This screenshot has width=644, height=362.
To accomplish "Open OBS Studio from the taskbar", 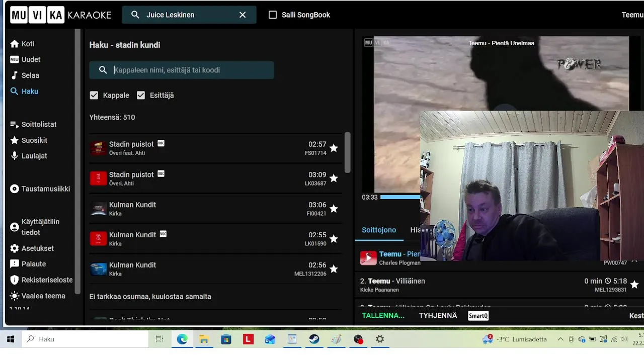I will [358, 339].
